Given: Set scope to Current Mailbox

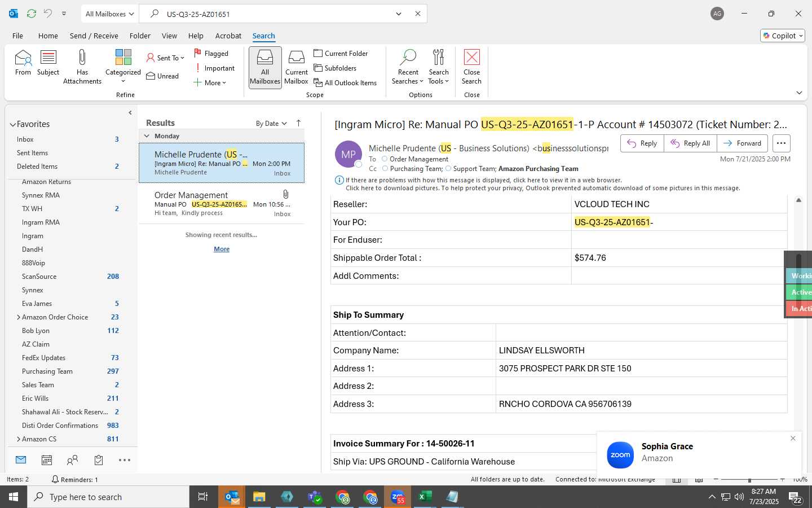Looking at the screenshot, I should point(297,67).
